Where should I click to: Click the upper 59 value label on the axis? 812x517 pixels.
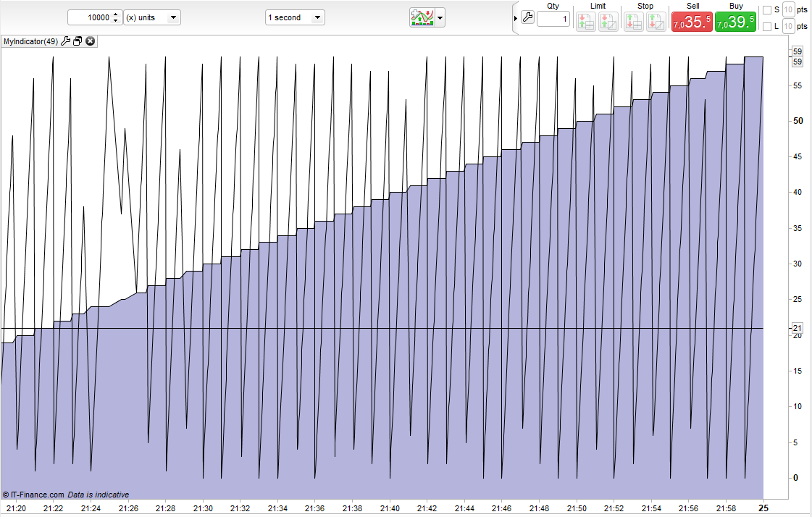797,51
